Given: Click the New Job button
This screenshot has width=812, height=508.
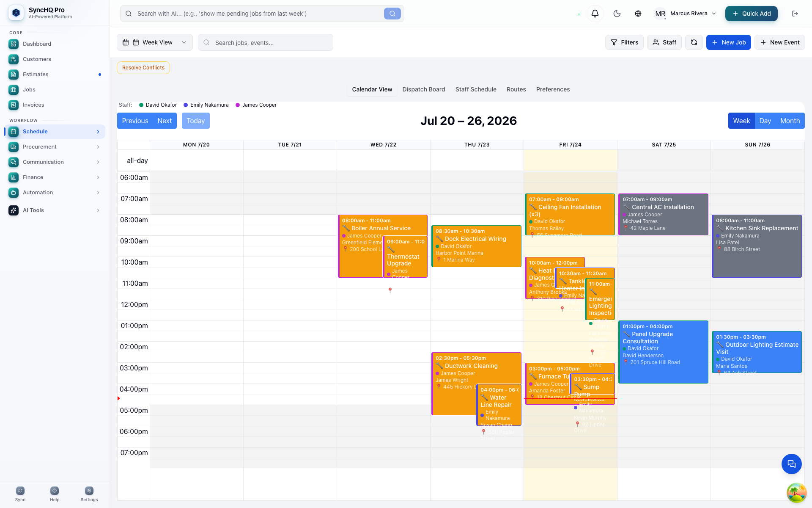Looking at the screenshot, I should (x=728, y=42).
